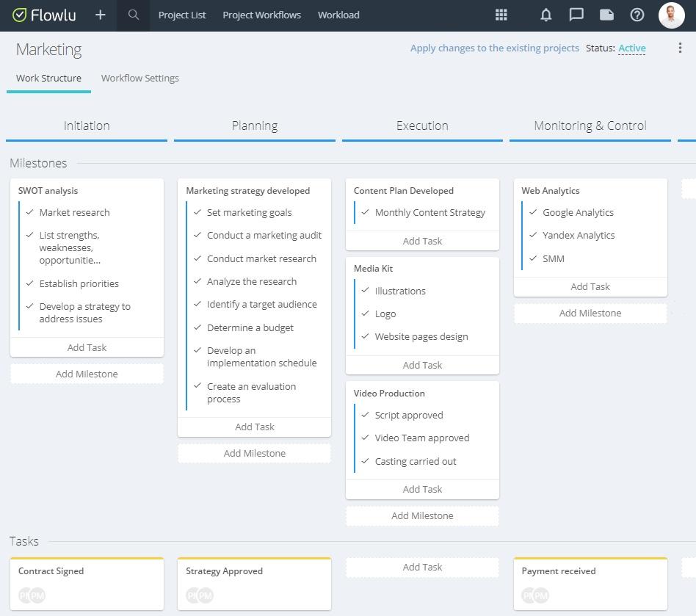Click the help question mark icon
Image resolution: width=696 pixels, height=616 pixels.
point(637,15)
